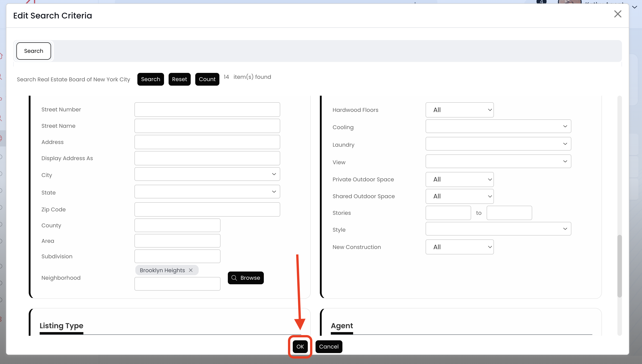Confirm with the OK button
This screenshot has height=364, width=642.
(300, 346)
